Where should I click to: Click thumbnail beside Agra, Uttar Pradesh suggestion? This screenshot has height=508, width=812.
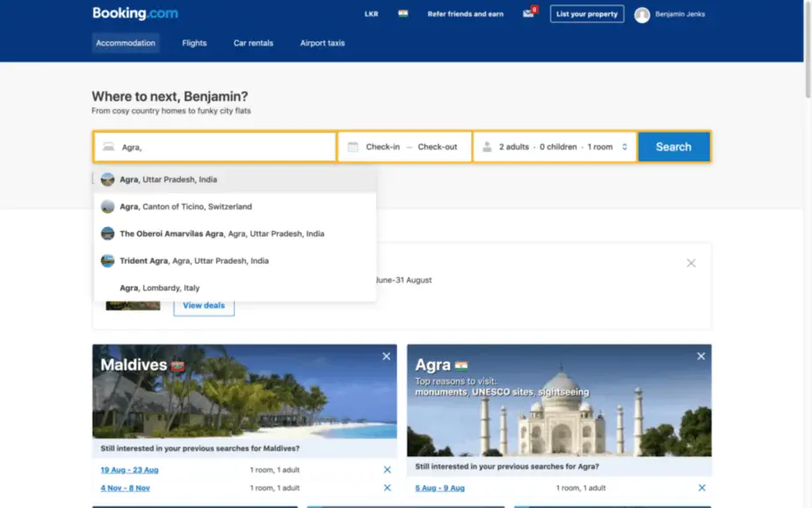108,179
